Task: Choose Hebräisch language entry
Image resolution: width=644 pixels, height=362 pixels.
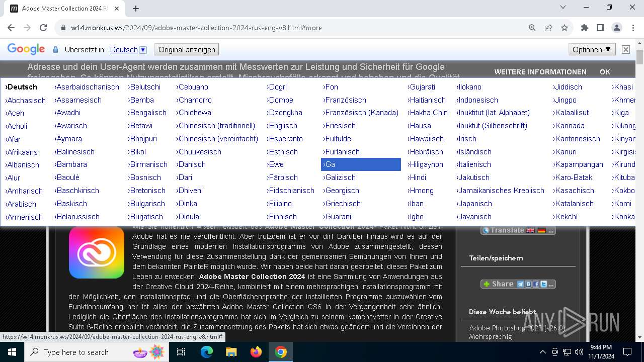Action: pos(425,152)
